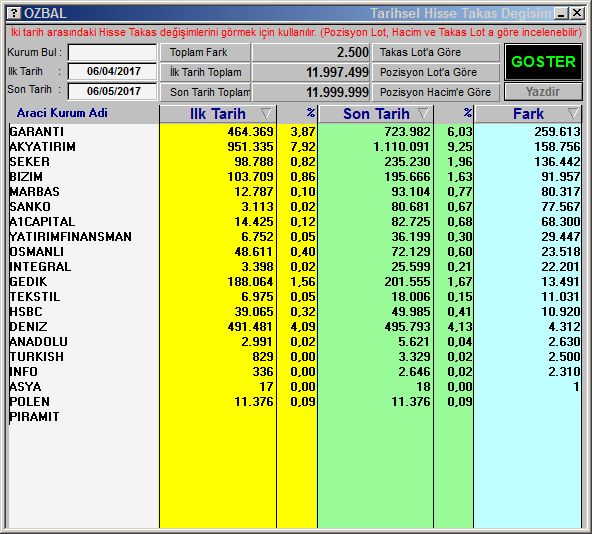The image size is (592, 534).
Task: Sort by Fark column triangle arrow
Action: (573, 113)
